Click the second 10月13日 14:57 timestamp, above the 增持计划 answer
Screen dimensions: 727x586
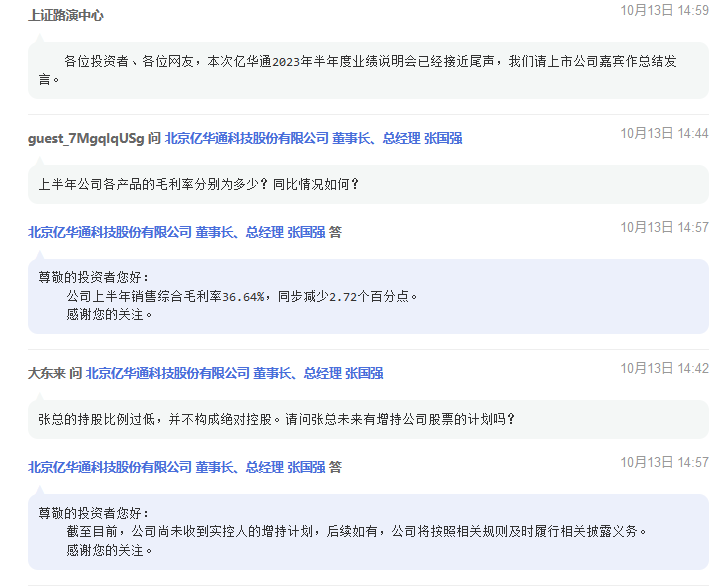click(x=664, y=462)
